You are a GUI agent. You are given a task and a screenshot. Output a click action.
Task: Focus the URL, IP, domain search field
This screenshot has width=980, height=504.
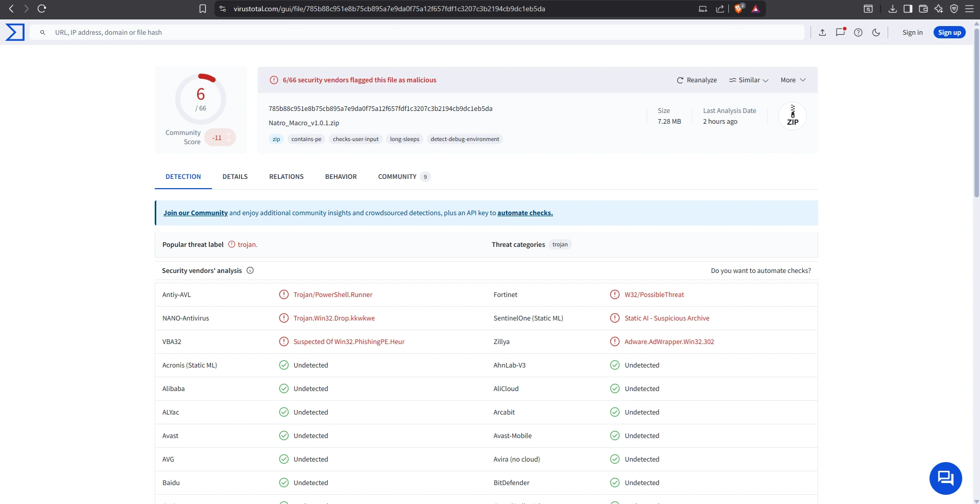(x=409, y=33)
